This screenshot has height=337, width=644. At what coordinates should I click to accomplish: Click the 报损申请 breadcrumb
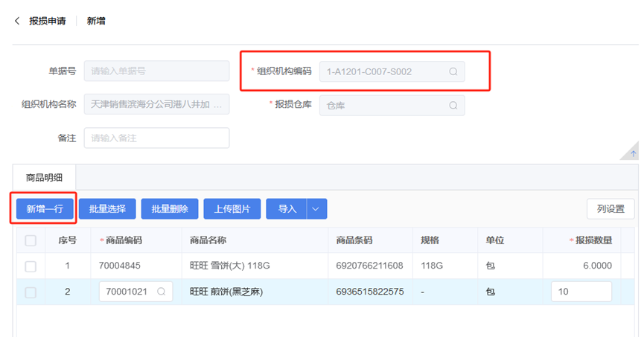[48, 21]
